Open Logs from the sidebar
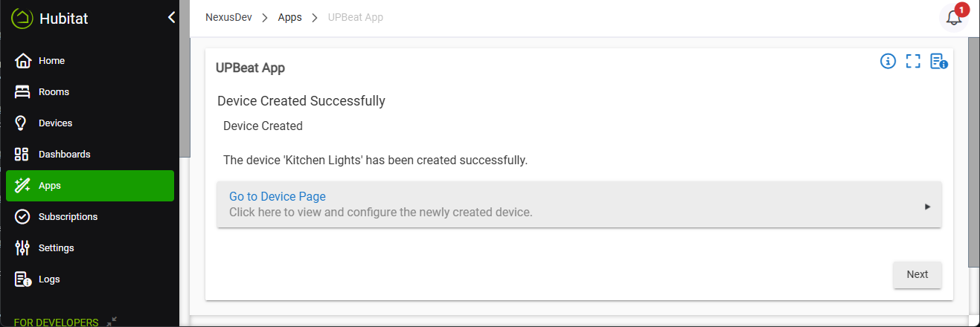980x327 pixels. [x=49, y=279]
